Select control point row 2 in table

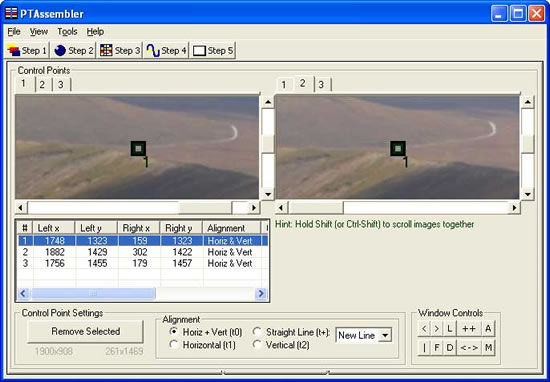point(143,252)
